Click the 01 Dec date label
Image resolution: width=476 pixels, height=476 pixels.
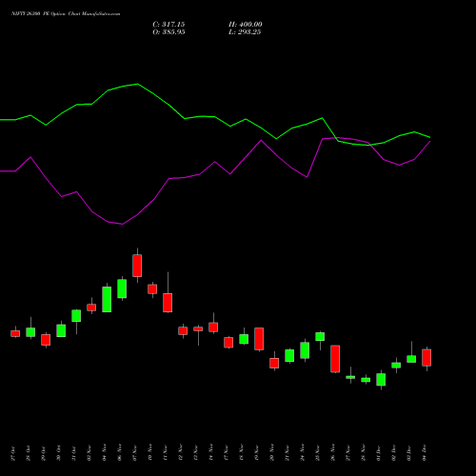pos(379,453)
